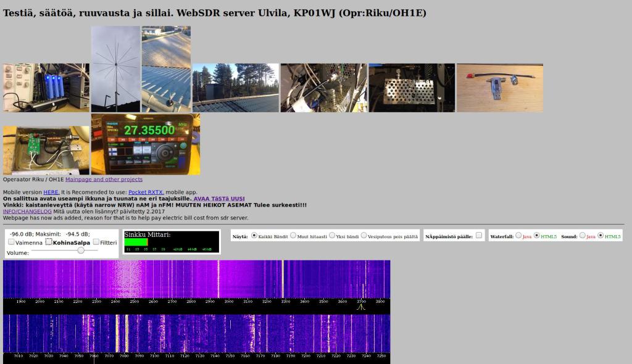This screenshot has width=632, height=364.
Task: Adjust the Volume slider
Action: click(80, 250)
